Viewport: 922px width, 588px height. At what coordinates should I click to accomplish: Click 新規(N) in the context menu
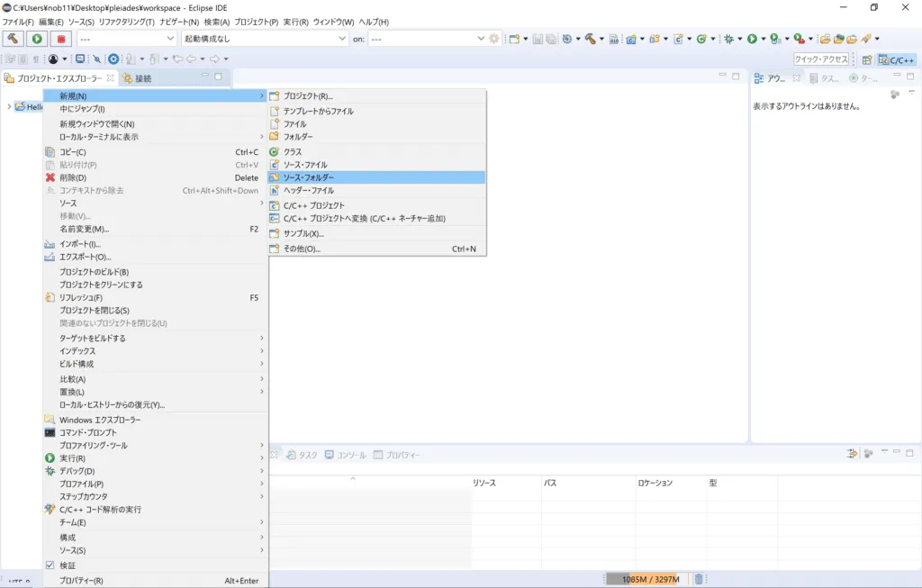pyautogui.click(x=155, y=95)
